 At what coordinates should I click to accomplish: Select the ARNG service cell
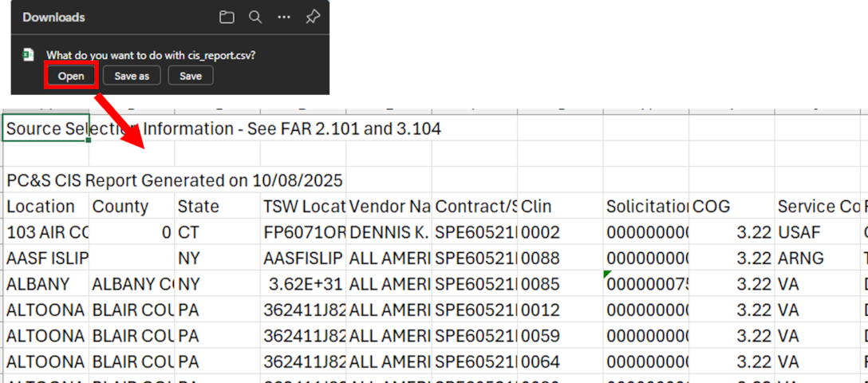pos(818,258)
